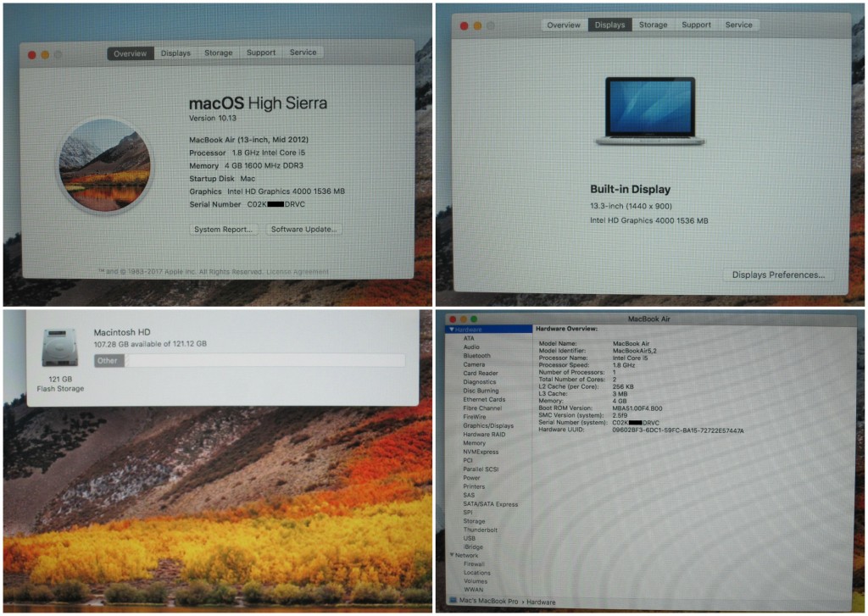868x616 pixels.
Task: Choose Storage in the System Information sidebar
Action: click(x=474, y=521)
